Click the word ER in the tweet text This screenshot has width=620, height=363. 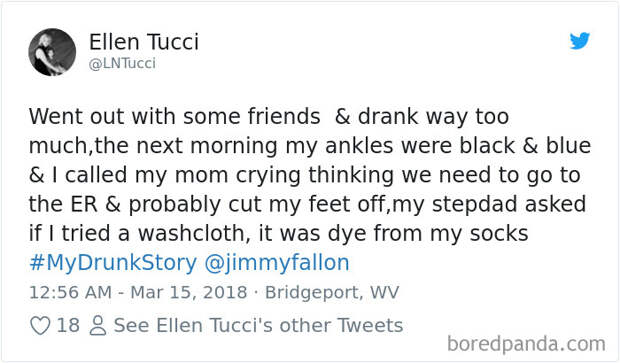[x=84, y=204]
